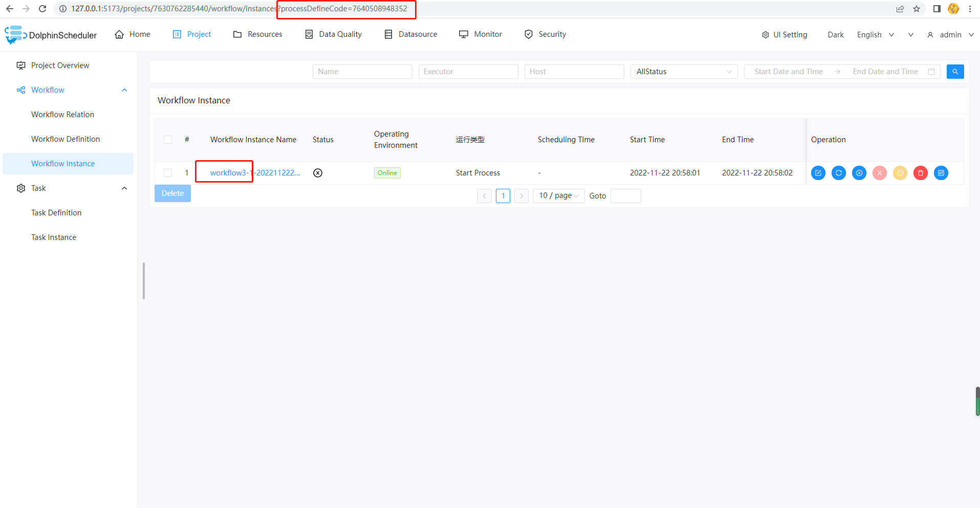Screen dimensions: 980x508
Task: Focus the Executor filter input
Action: click(468, 72)
